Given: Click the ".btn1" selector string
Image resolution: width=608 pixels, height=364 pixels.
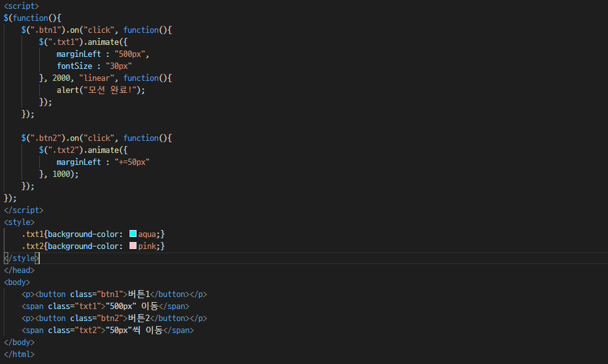Looking at the screenshot, I should click(x=46, y=30).
